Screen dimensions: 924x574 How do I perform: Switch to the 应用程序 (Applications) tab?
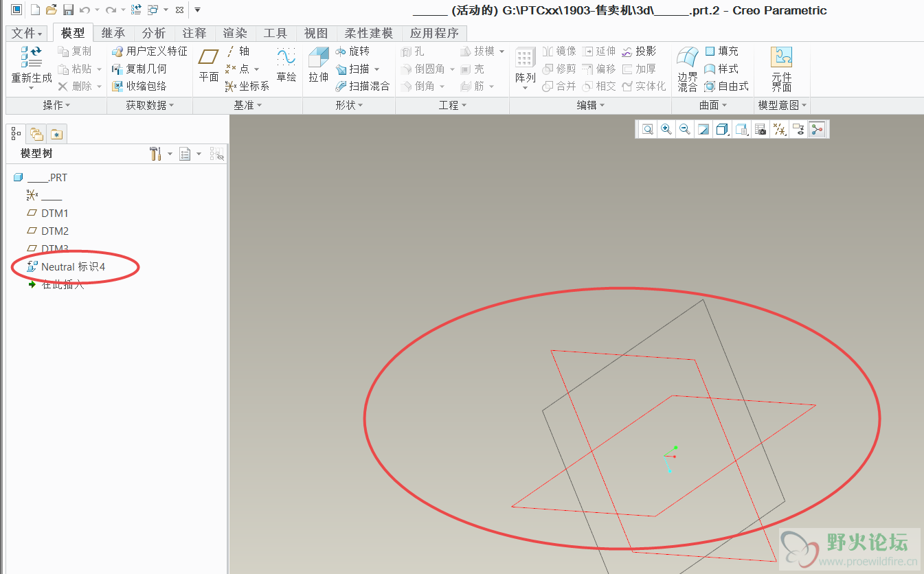tap(435, 33)
